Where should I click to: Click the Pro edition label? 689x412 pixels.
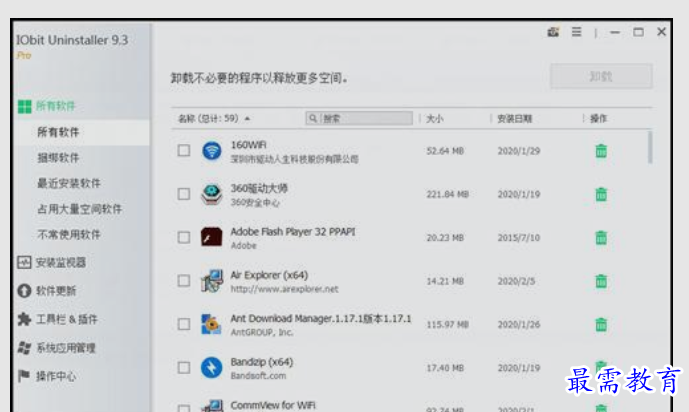24,55
